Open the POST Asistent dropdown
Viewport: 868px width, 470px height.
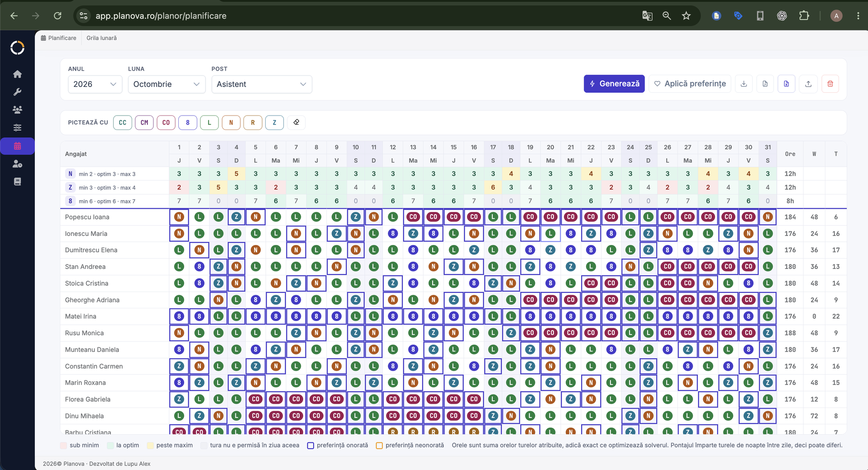[x=262, y=84]
